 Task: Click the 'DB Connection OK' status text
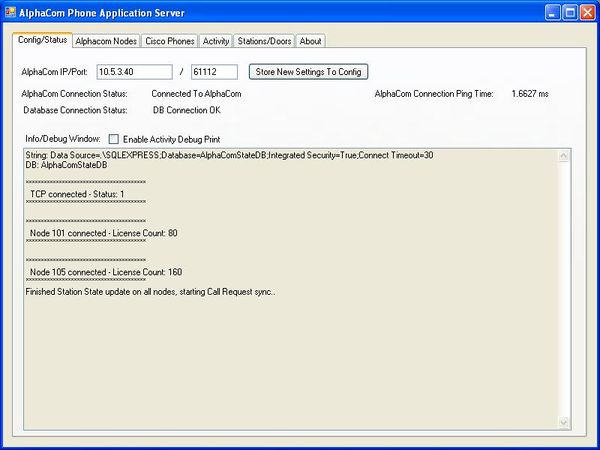click(187, 110)
